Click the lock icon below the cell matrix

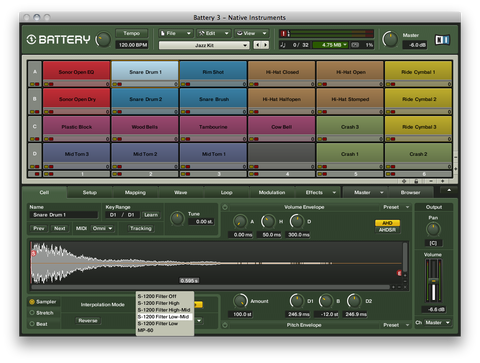(416, 181)
